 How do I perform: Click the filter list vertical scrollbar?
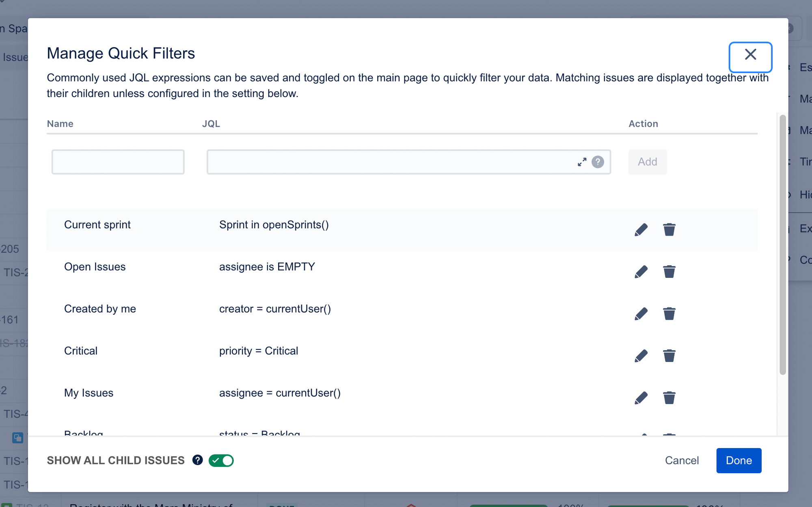(x=782, y=244)
